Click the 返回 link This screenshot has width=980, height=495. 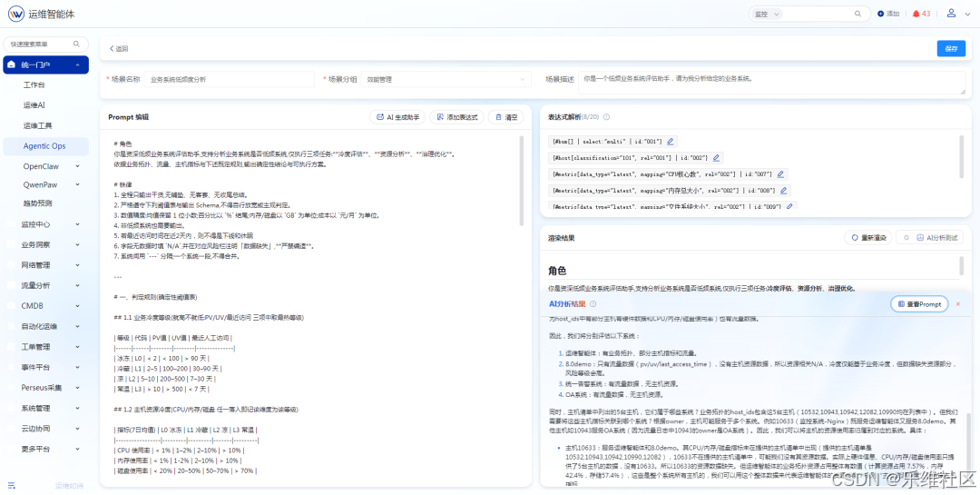click(x=118, y=49)
